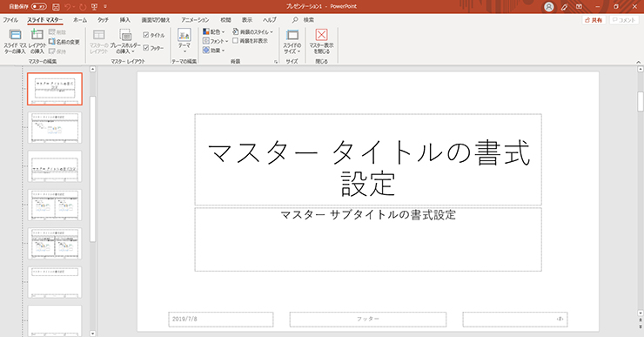This screenshot has width=644, height=337.
Task: Select two-content layout thumbnail (fourth)
Action: [x=55, y=205]
